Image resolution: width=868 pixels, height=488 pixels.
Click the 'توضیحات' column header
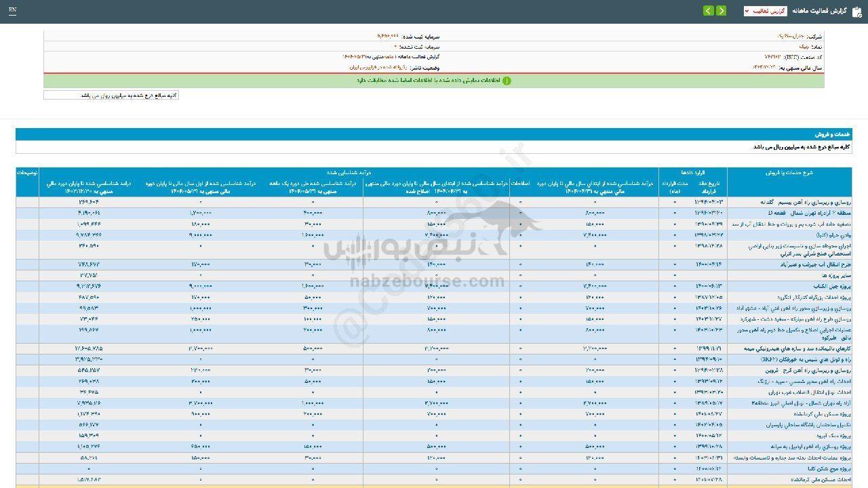coord(28,173)
